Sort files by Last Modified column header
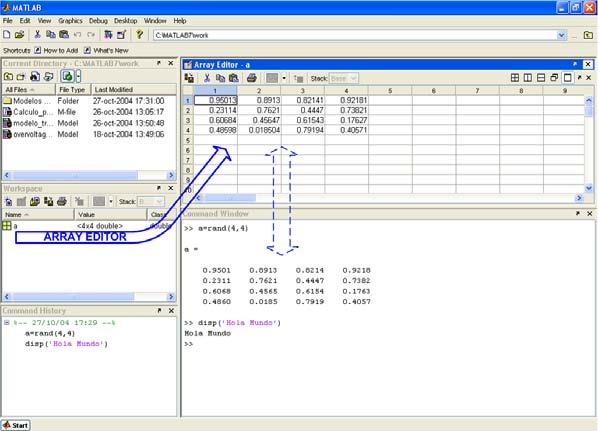The height and width of the screenshot is (431, 598). tap(134, 90)
